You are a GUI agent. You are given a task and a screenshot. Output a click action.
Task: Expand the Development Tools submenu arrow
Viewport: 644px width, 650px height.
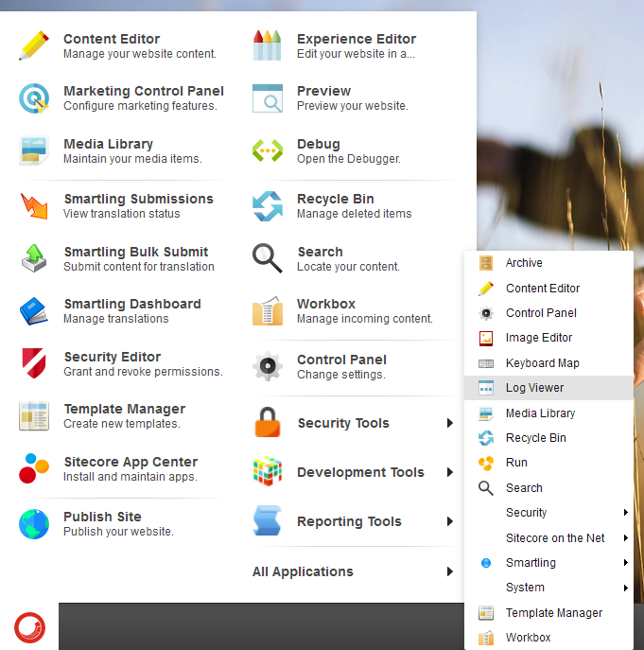pyautogui.click(x=449, y=472)
